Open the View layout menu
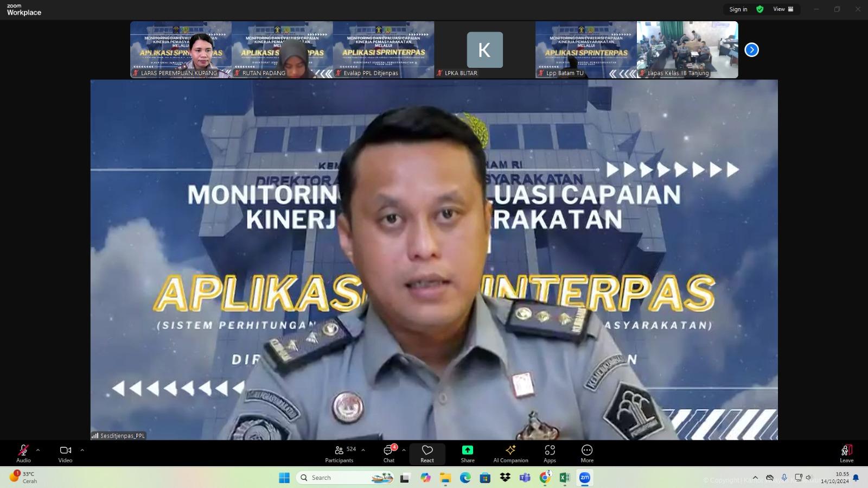Screen dimensions: 868x488 pos(783,9)
